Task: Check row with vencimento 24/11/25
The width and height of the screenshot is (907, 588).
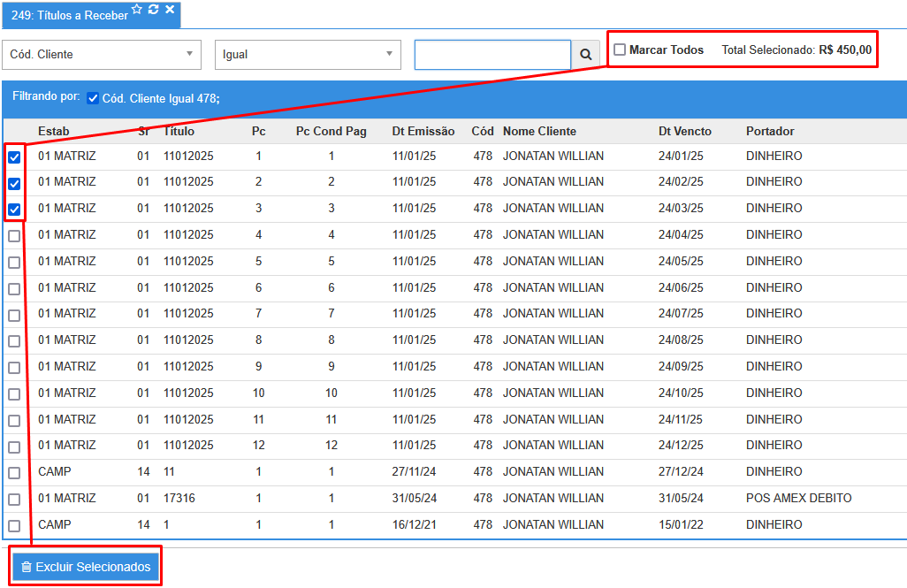Action: [14, 421]
